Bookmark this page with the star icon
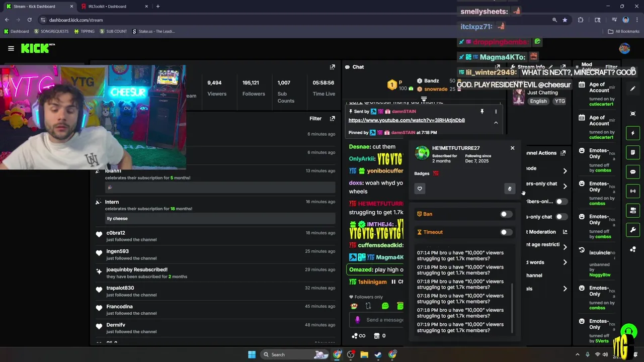This screenshot has width=644, height=362. 565,20
